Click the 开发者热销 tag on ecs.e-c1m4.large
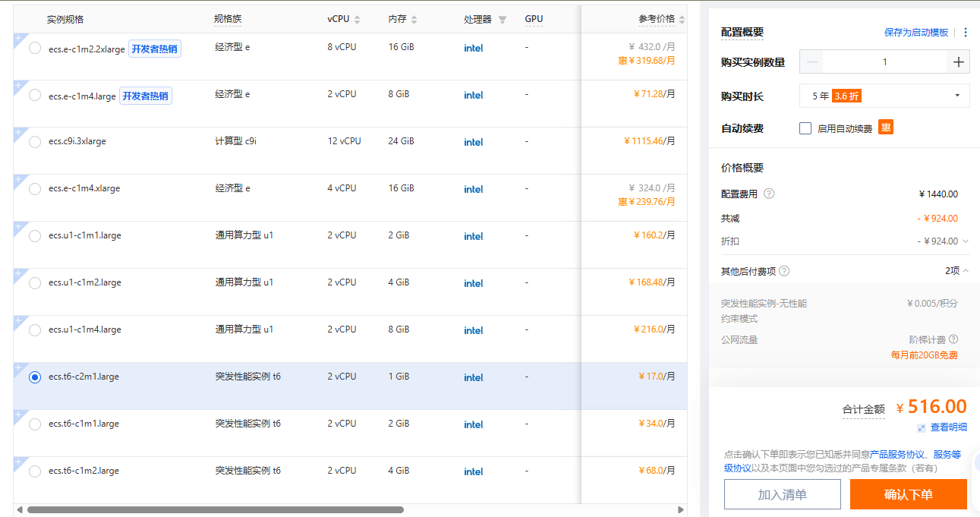 (146, 96)
